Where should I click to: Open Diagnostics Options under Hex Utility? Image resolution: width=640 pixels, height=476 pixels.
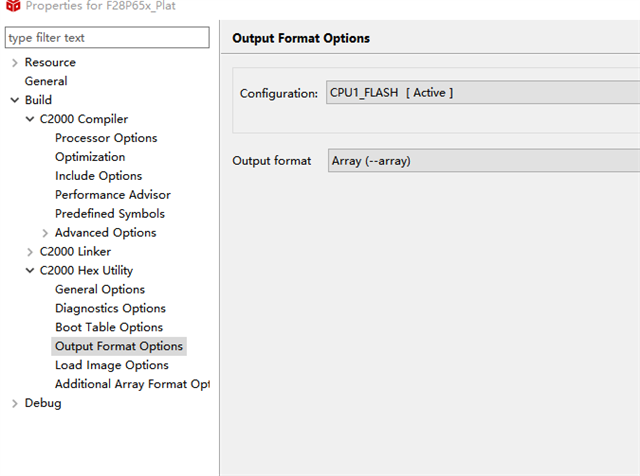coord(110,309)
